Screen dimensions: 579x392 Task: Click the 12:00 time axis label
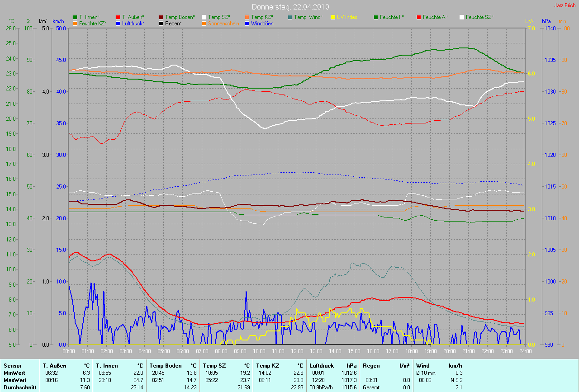pos(297,351)
